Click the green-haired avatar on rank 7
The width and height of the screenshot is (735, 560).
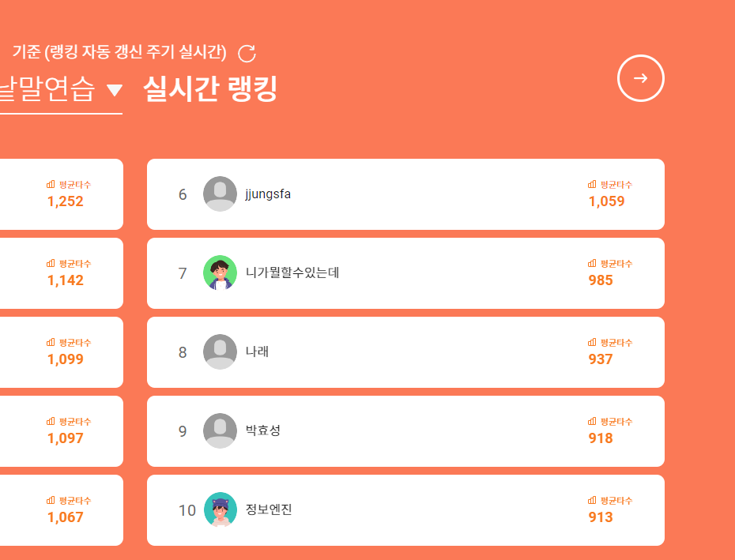[220, 272]
